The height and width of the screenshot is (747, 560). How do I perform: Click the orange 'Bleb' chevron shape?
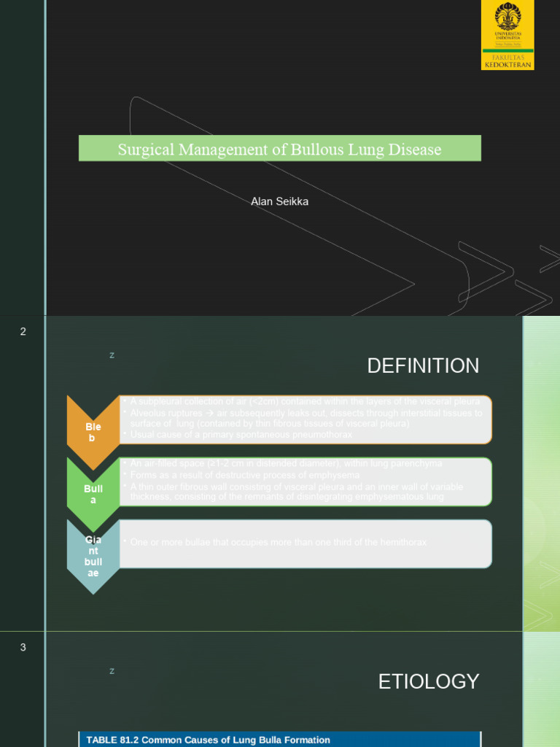click(93, 433)
